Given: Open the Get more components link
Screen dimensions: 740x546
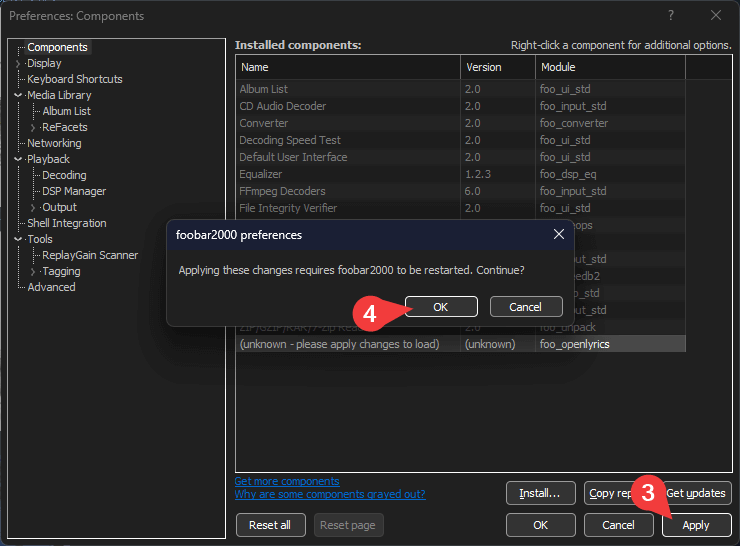Looking at the screenshot, I should click(x=286, y=481).
